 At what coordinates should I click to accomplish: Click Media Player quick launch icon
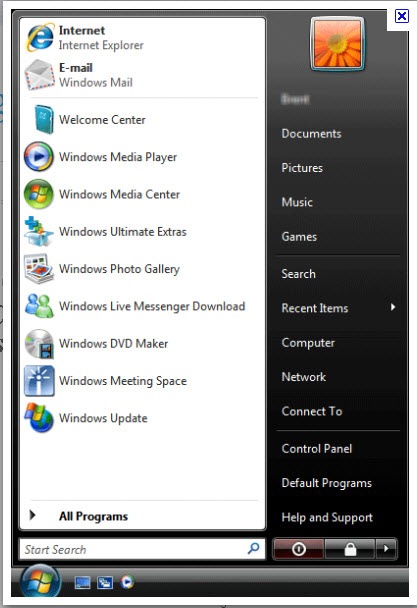127,582
